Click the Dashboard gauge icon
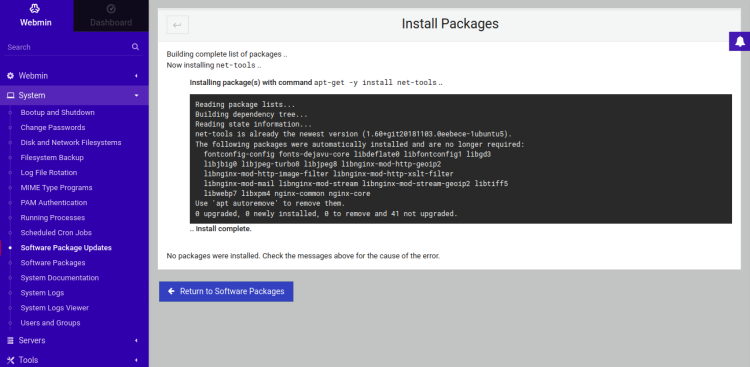This screenshot has width=750, height=367. pyautogui.click(x=111, y=9)
